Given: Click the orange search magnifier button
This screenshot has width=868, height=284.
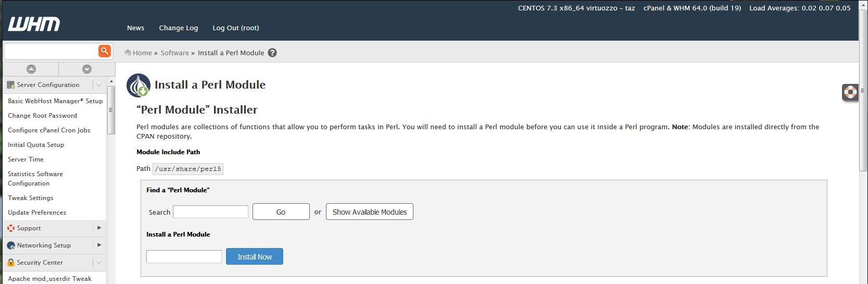Looking at the screenshot, I should click(105, 51).
